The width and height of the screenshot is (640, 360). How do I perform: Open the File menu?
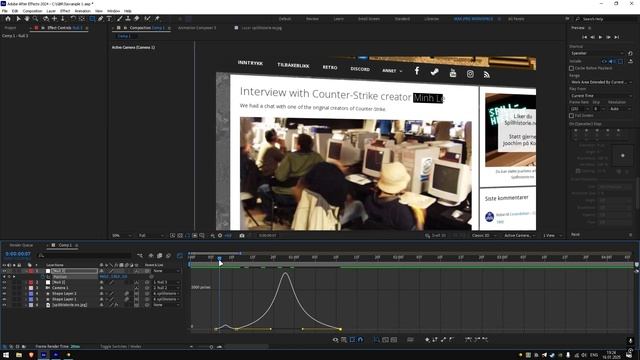pyautogui.click(x=5, y=11)
